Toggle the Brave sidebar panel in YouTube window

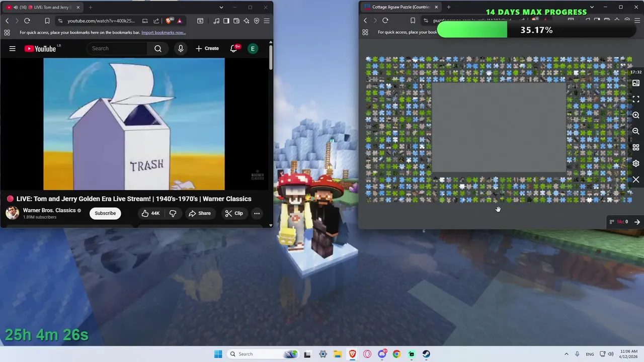[226, 21]
